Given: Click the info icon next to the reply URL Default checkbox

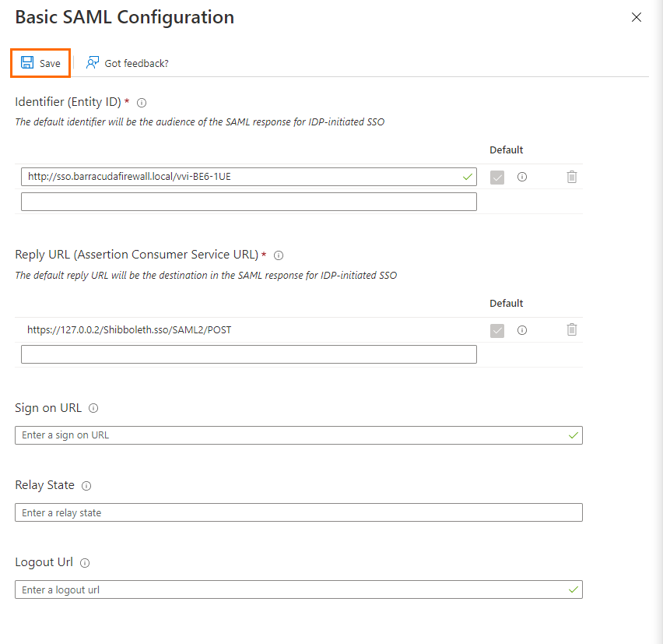Looking at the screenshot, I should (521, 329).
